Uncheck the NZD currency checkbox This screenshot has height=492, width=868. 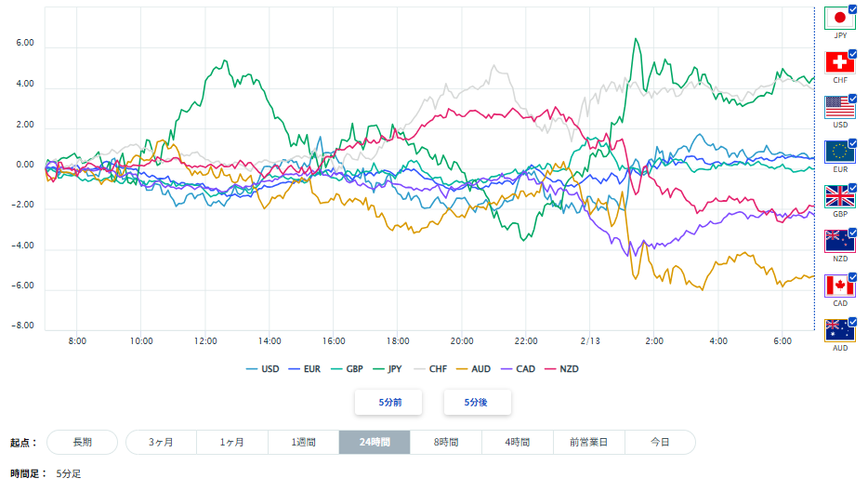(852, 233)
